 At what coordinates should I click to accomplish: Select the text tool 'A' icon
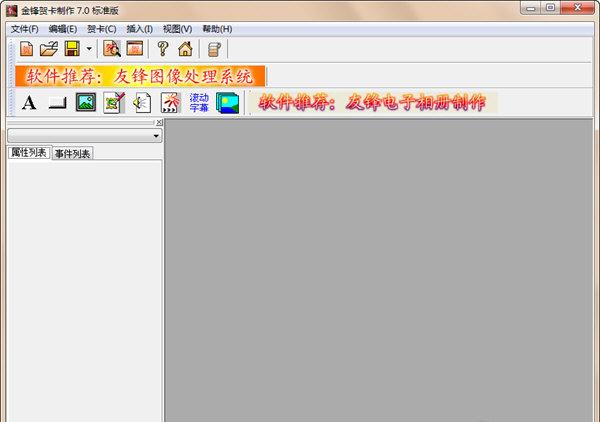tap(29, 102)
